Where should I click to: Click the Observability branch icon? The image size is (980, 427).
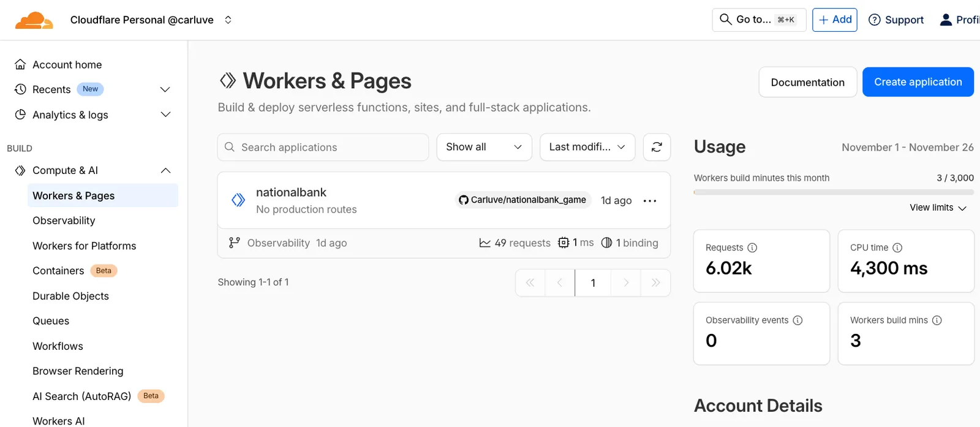click(234, 243)
